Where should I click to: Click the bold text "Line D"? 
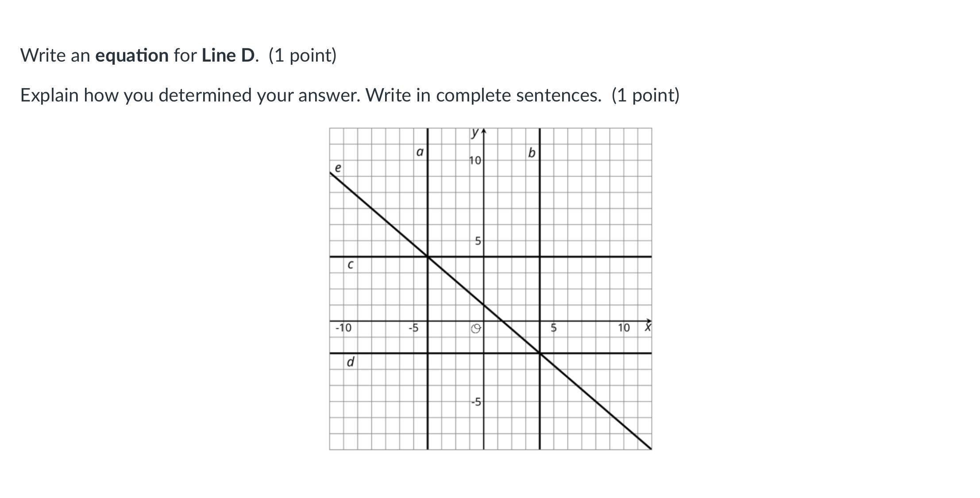click(228, 56)
